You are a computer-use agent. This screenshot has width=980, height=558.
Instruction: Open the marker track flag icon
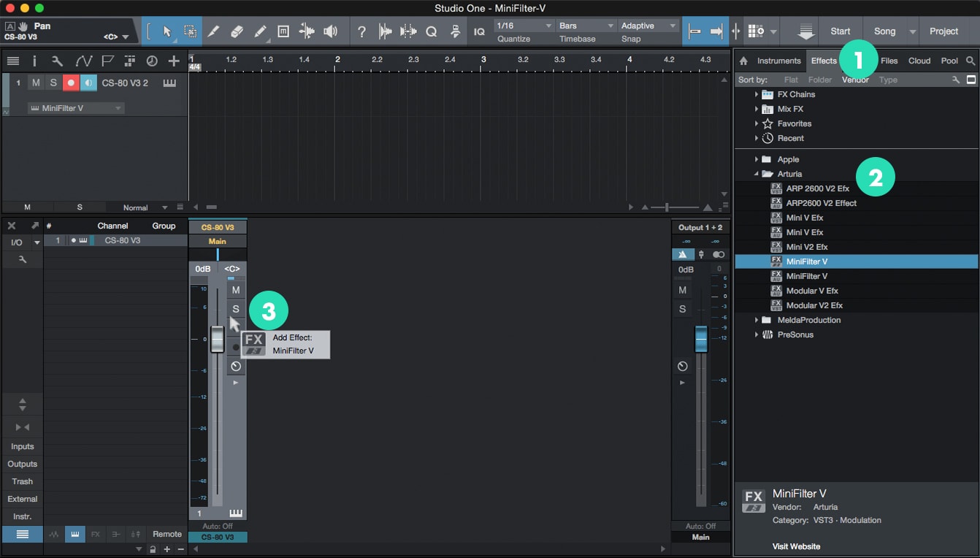[107, 61]
